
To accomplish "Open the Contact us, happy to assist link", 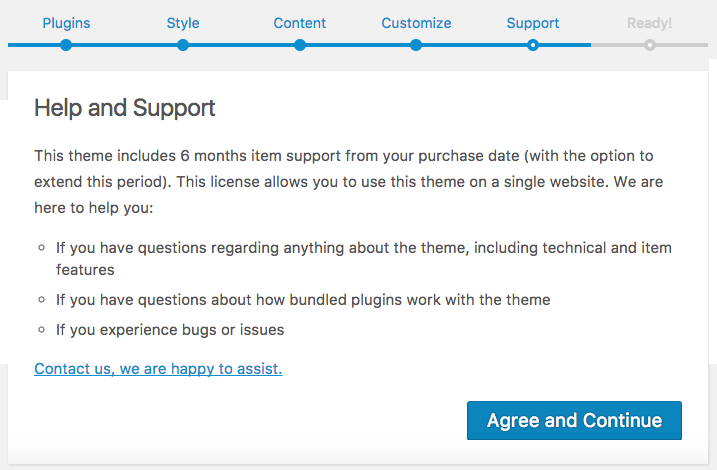I will [x=158, y=369].
